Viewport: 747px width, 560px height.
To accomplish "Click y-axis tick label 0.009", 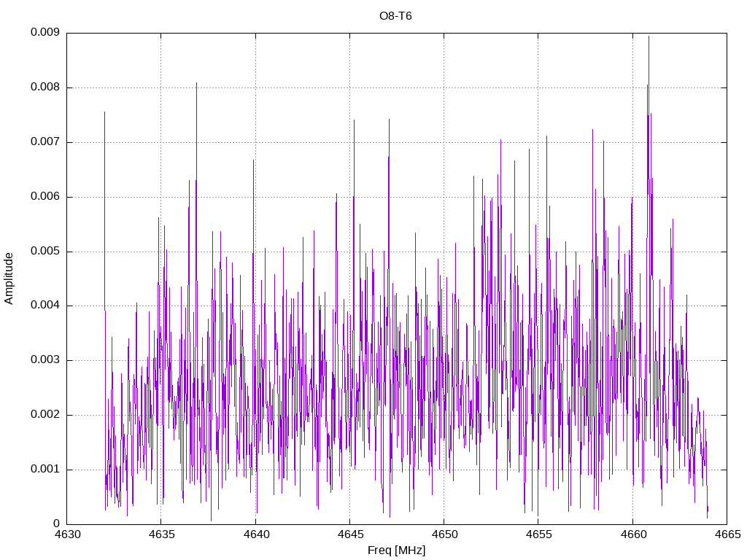I will 45,32.
